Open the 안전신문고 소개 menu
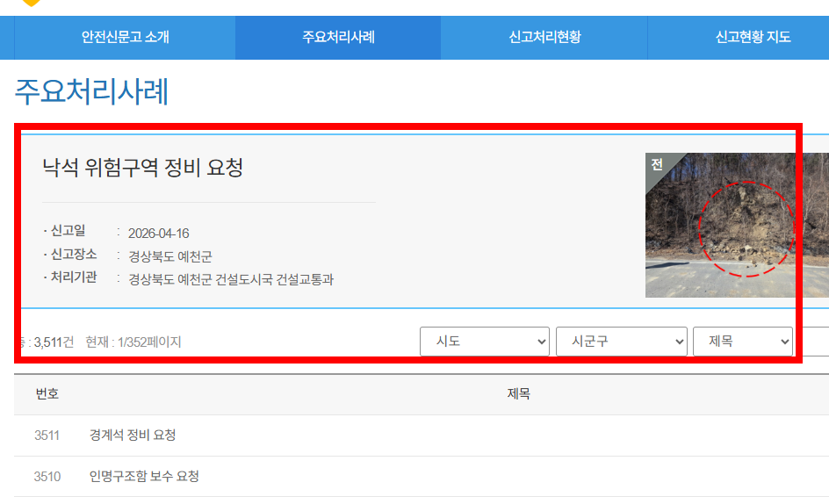Screen dimensions: 829x504 (x=125, y=37)
